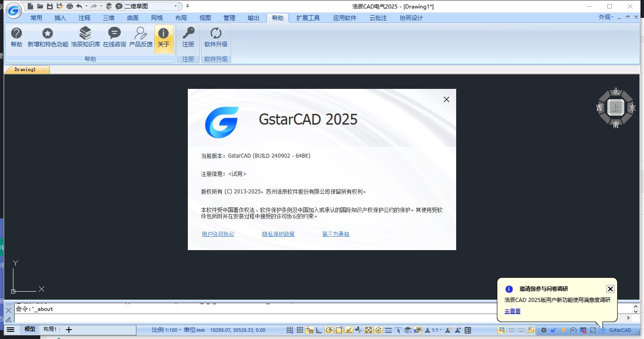The height and width of the screenshot is (339, 644).
Task: Open 在线咨询 online consultation icon
Action: (x=114, y=38)
